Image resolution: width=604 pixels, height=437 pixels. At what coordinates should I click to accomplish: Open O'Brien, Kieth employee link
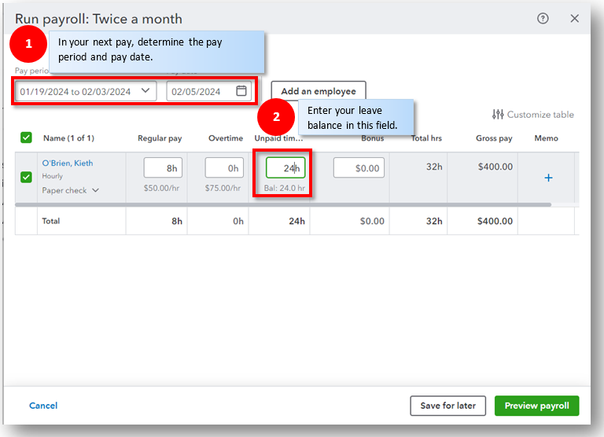pos(69,162)
